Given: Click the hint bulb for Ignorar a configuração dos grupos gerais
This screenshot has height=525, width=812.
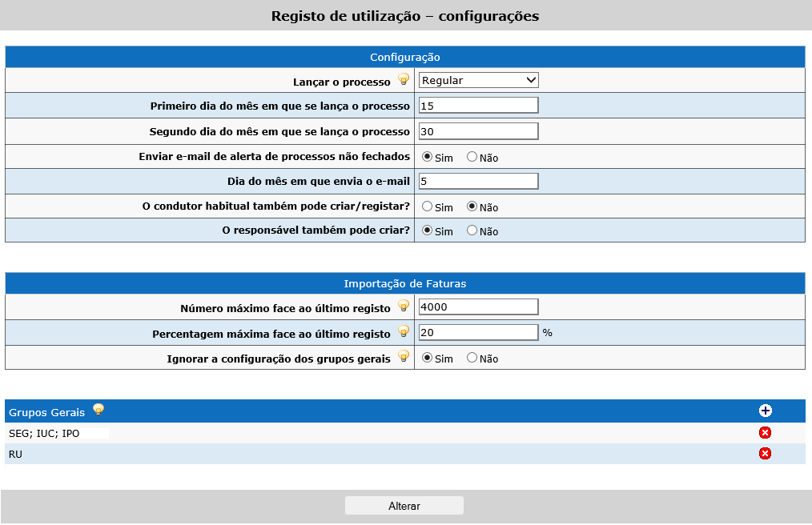Looking at the screenshot, I should 404,356.
